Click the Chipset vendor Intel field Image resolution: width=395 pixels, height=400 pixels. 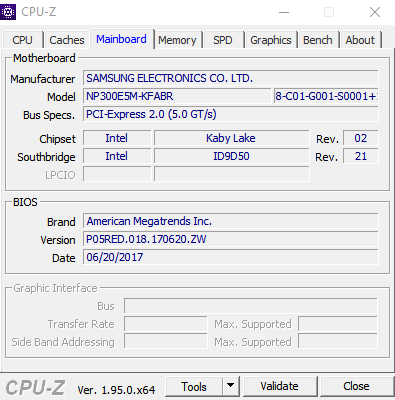(x=117, y=138)
